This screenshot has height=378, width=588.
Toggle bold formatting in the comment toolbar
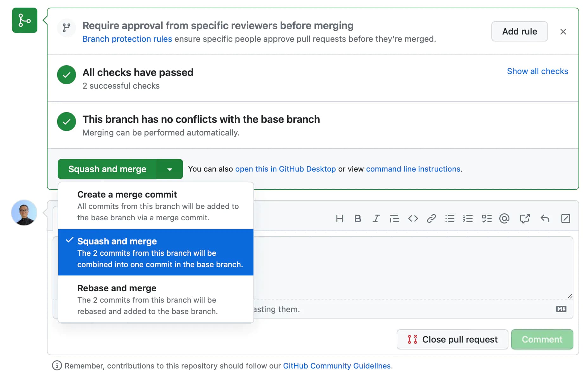(358, 218)
